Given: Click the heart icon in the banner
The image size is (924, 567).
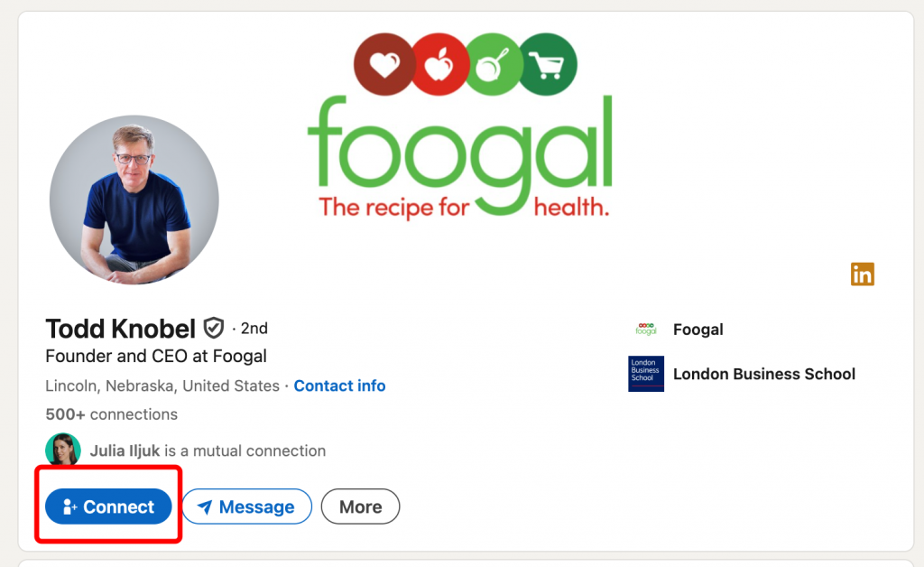Looking at the screenshot, I should tap(384, 65).
